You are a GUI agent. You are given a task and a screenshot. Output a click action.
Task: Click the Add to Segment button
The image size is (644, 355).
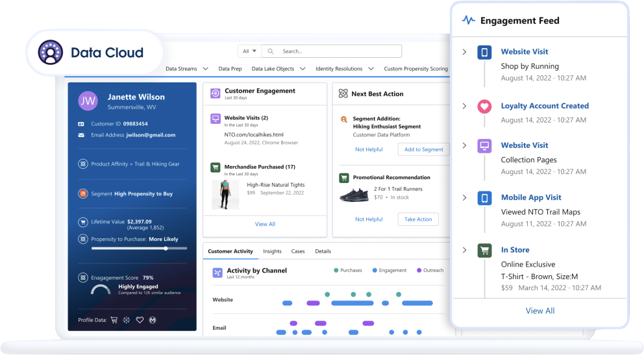click(x=423, y=149)
